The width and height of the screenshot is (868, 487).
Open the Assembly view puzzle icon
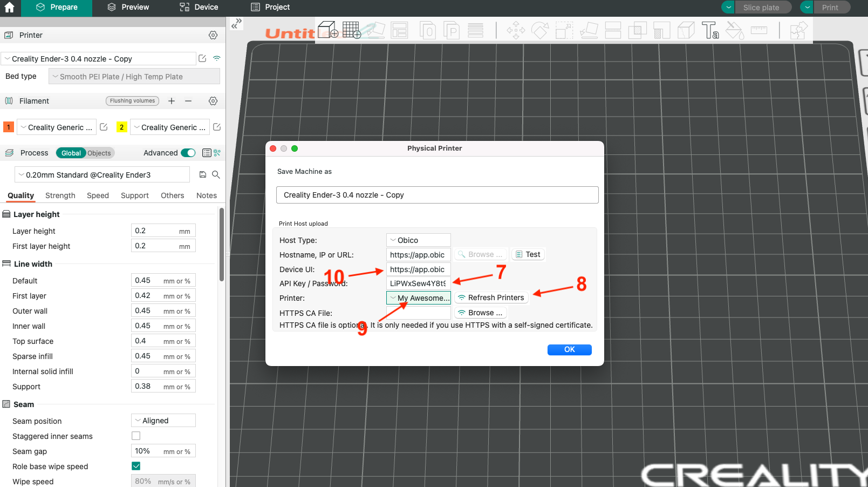coord(799,30)
